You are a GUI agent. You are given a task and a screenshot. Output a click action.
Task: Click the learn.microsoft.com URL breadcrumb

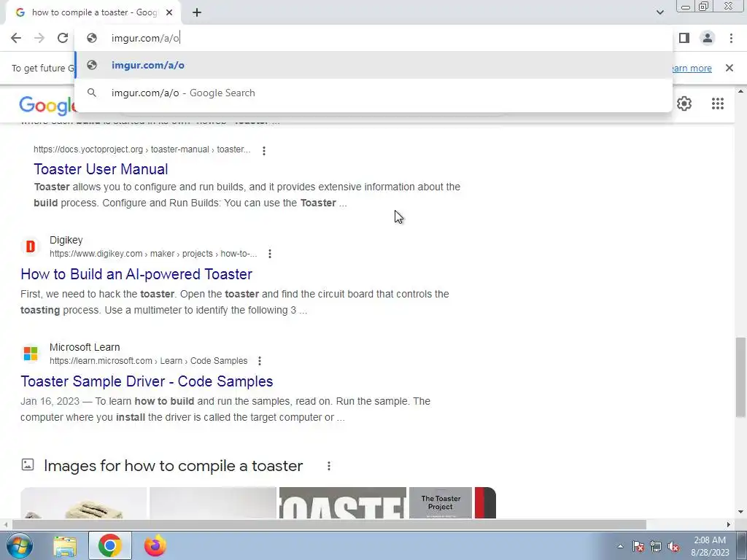[149, 361]
